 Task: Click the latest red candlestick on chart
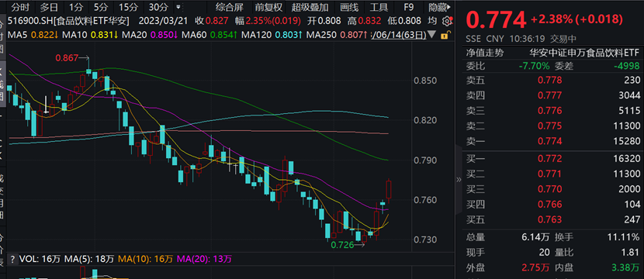pos(389,191)
